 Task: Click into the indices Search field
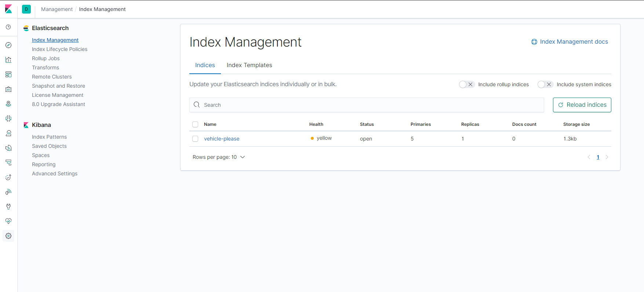tap(367, 105)
